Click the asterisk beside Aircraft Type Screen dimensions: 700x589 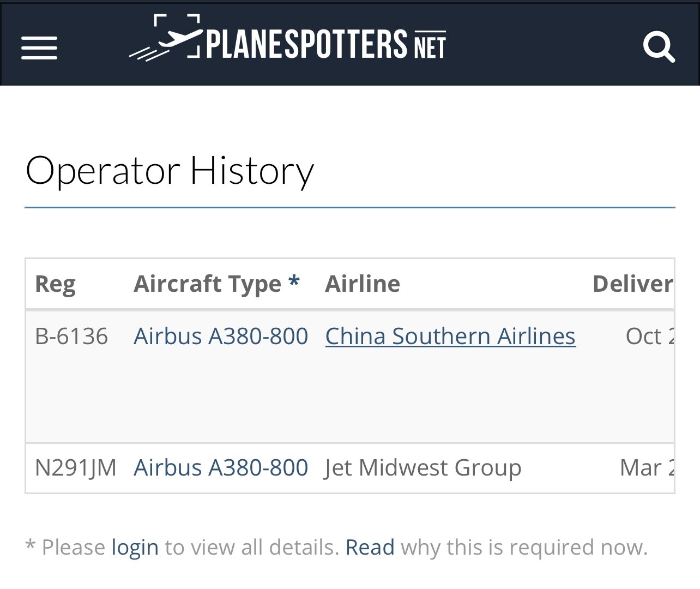294,283
